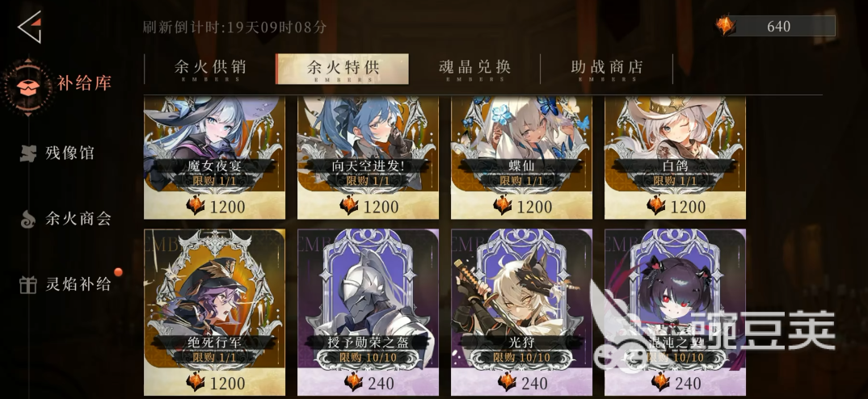
Task: Choose the 蝶仙 card
Action: pyautogui.click(x=521, y=157)
